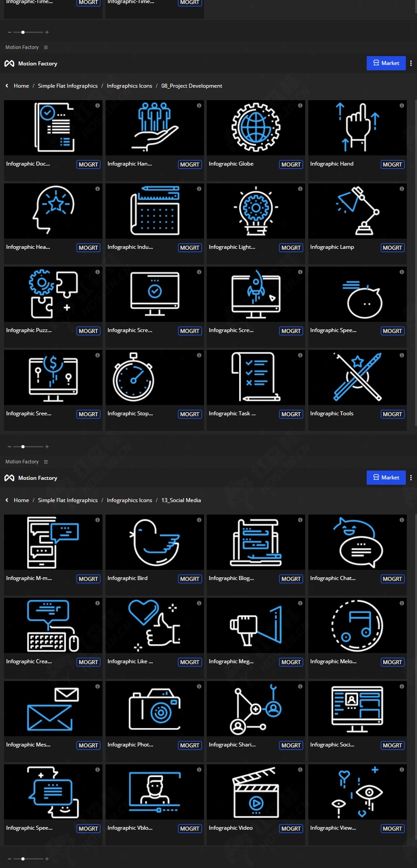
Task: Open the kebab options menu in Project Development panel
Action: coord(411,63)
